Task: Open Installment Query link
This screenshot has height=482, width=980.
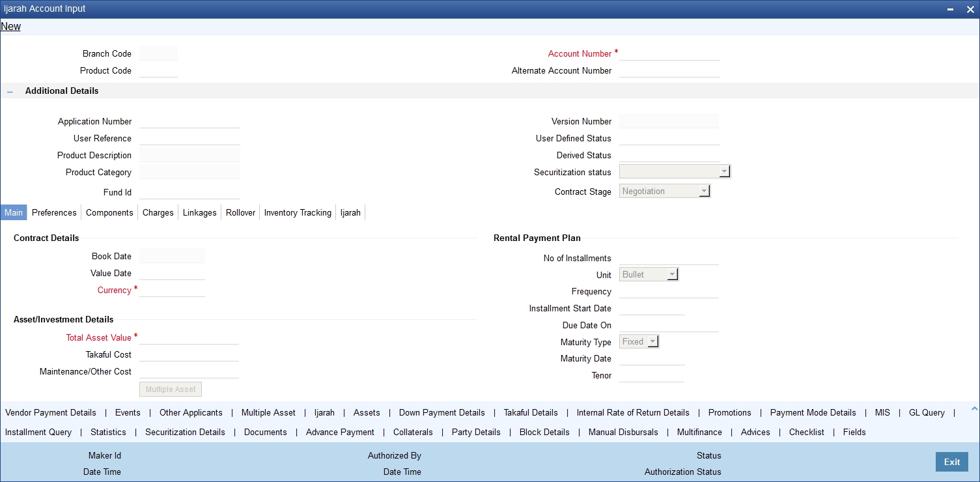Action: point(38,432)
